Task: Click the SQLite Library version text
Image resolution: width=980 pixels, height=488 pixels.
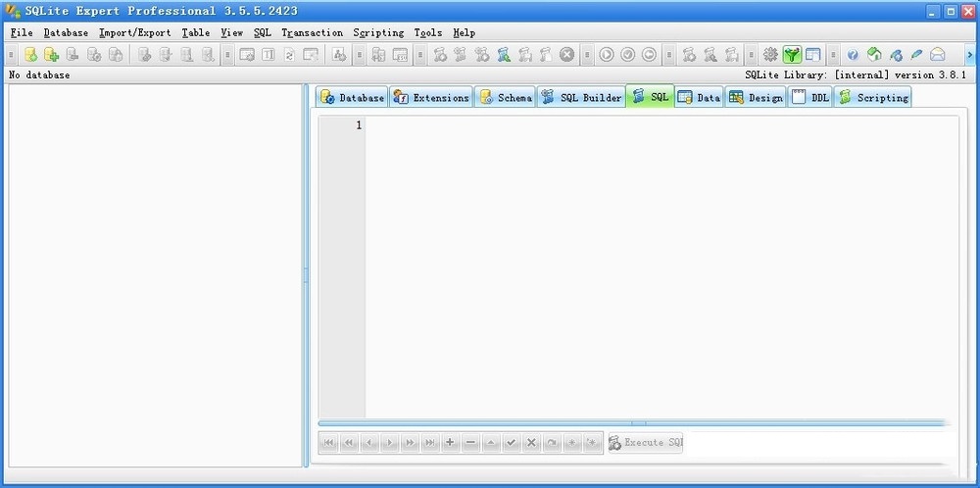Action: coord(856,75)
